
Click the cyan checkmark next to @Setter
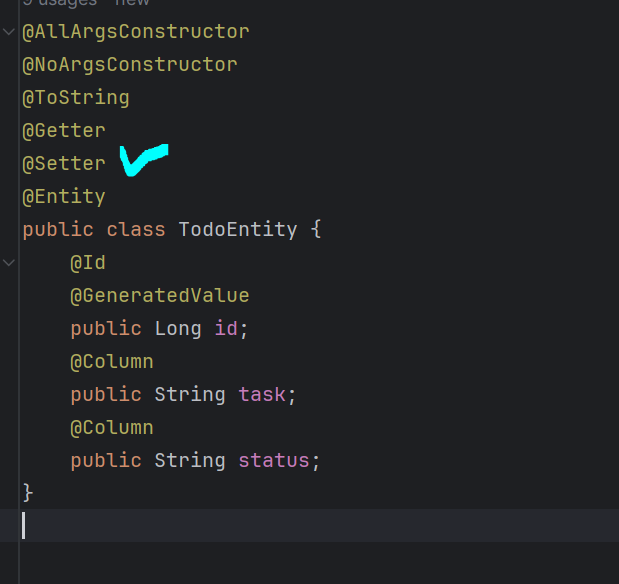click(x=142, y=160)
